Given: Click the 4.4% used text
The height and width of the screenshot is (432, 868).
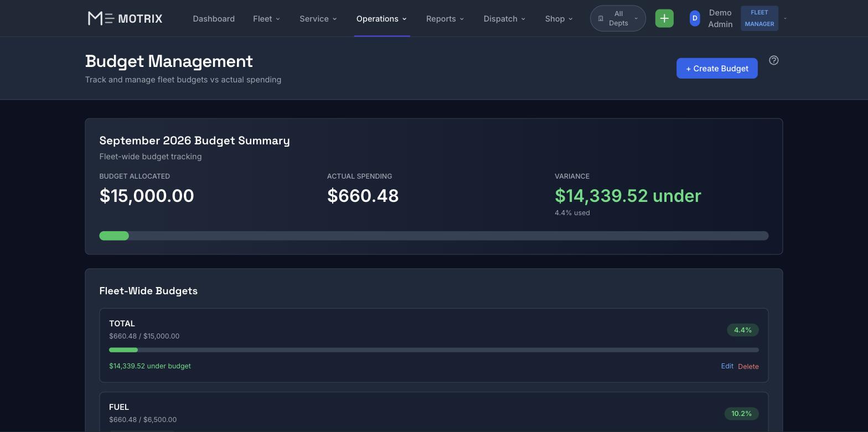Looking at the screenshot, I should 572,213.
